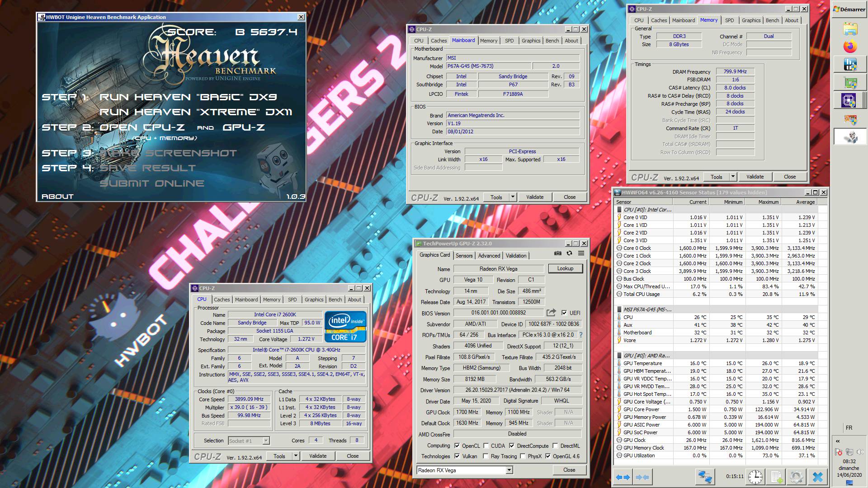The height and width of the screenshot is (488, 868).
Task: Open SPD tab in CPU-Z Memory window
Action: 729,20
